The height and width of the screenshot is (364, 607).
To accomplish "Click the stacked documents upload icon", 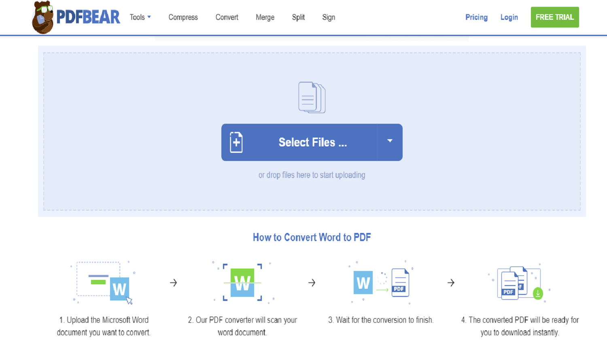I will pyautogui.click(x=312, y=97).
